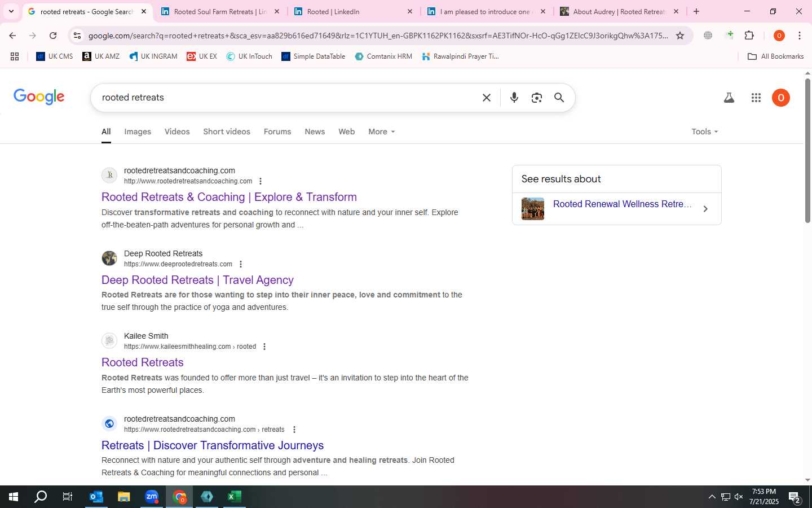Show hidden system tray icons
The image size is (812, 508).
point(712,497)
